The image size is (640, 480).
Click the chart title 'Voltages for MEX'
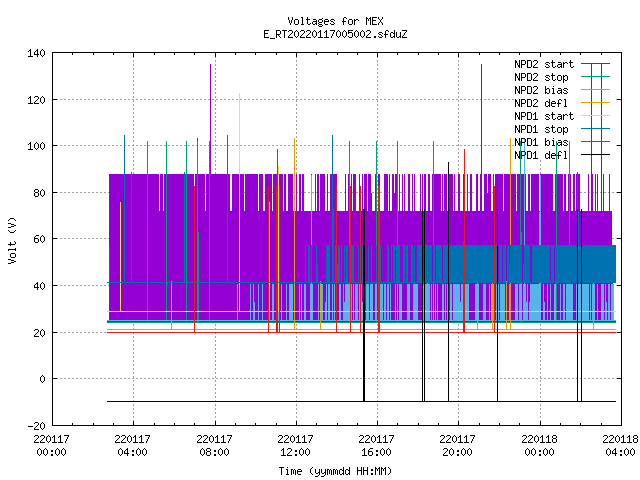[x=335, y=21]
